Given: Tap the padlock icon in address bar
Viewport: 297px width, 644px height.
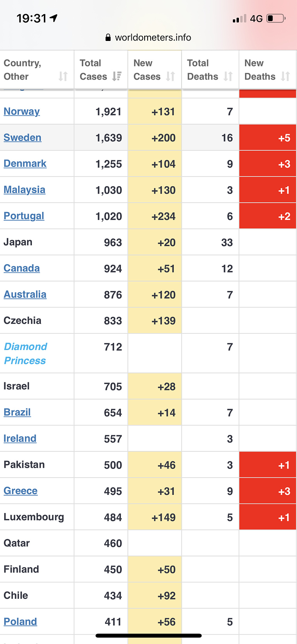Looking at the screenshot, I should click(108, 38).
